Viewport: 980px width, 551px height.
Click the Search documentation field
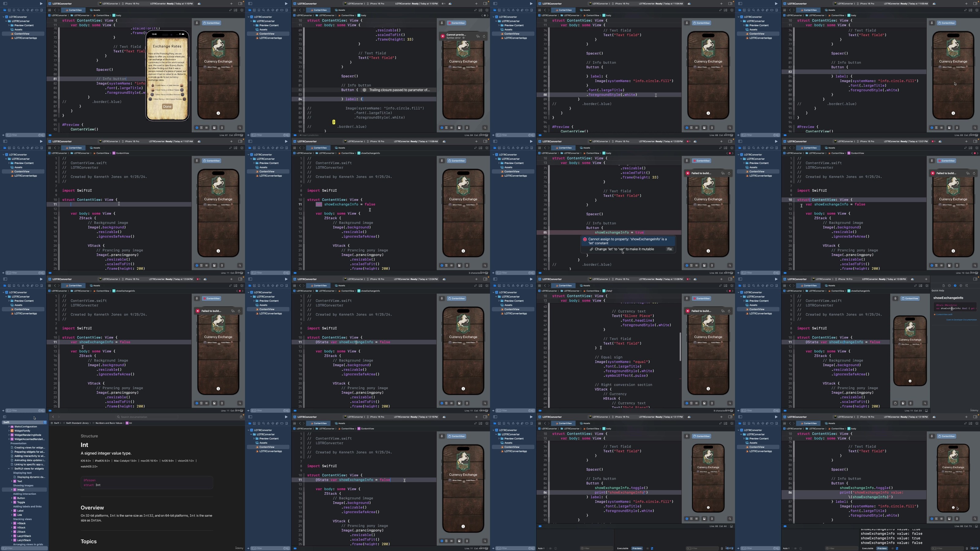click(x=147, y=417)
